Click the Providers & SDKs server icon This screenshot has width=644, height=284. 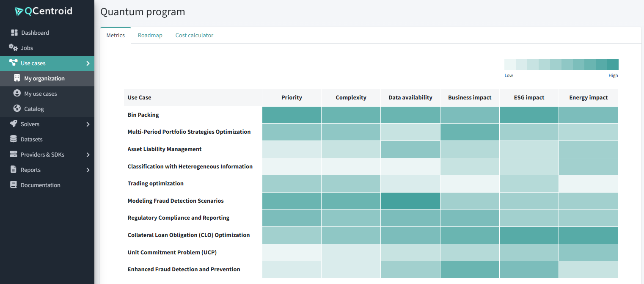[13, 154]
